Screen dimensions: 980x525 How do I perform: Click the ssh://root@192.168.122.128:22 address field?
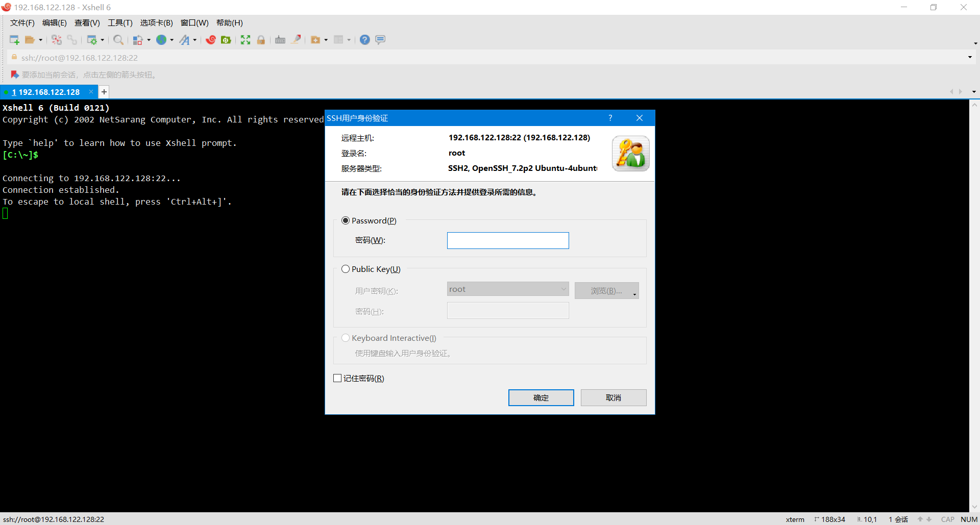[490, 58]
